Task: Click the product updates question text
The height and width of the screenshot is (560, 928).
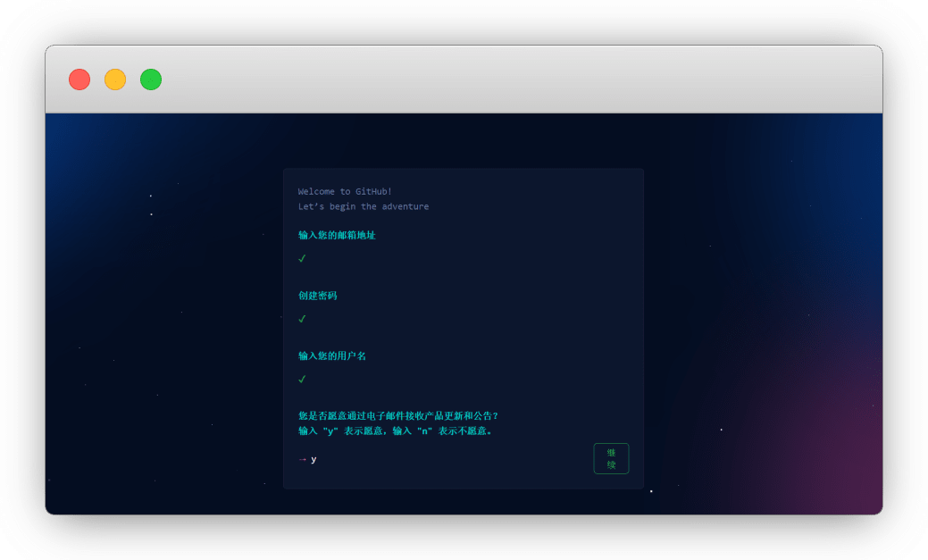Action: [397, 415]
